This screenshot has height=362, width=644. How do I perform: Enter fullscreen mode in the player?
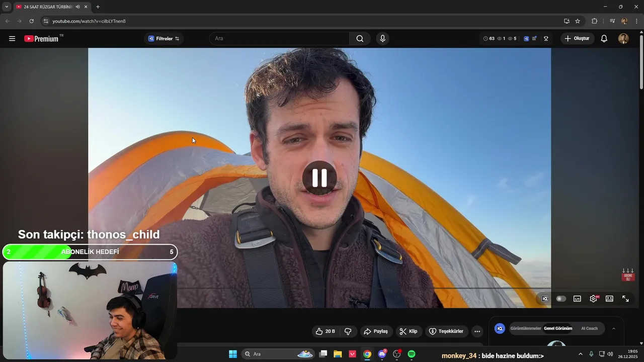[625, 299]
